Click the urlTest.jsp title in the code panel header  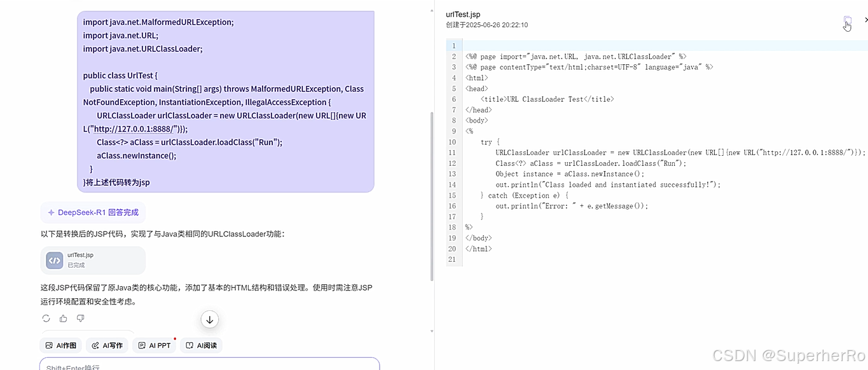tap(463, 14)
